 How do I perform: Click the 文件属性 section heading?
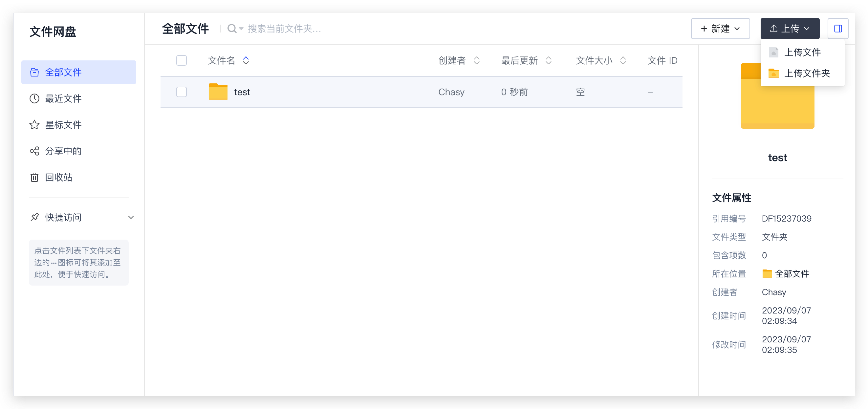pos(731,198)
